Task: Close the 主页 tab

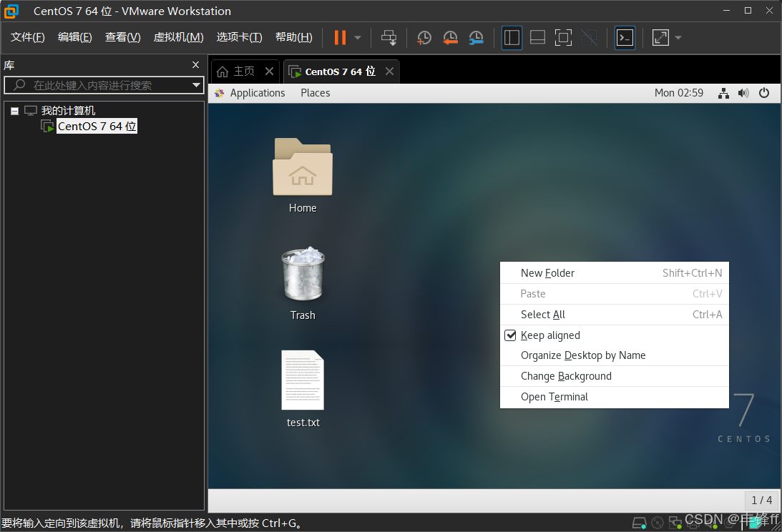Action: [x=269, y=72]
